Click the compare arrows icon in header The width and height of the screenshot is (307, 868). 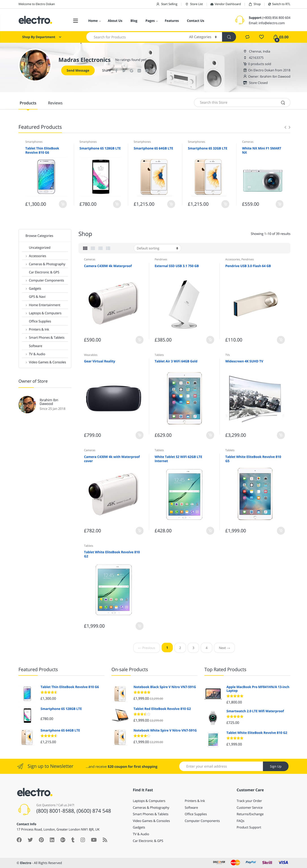pos(247,37)
